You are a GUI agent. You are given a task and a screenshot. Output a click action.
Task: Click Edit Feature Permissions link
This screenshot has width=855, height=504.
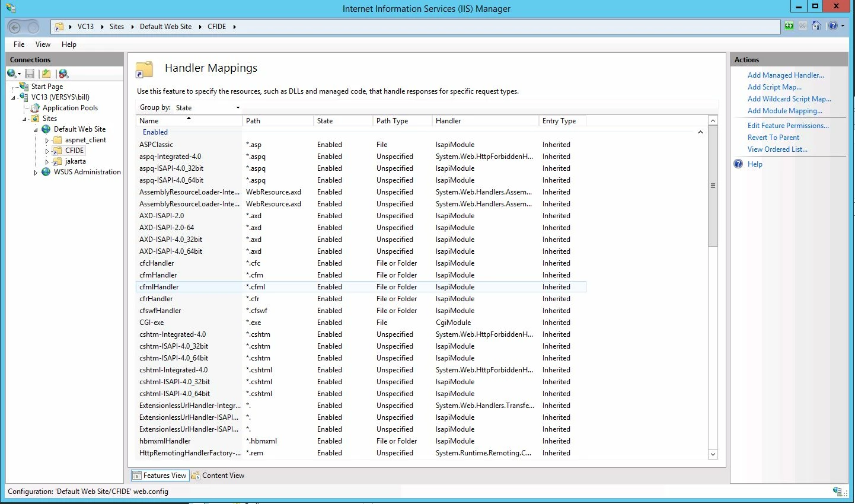pyautogui.click(x=788, y=125)
